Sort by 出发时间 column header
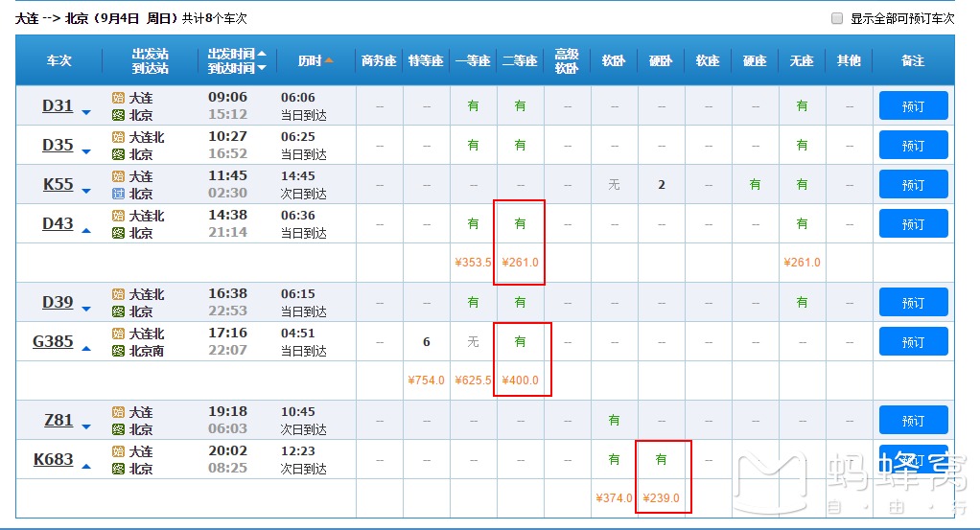 coord(237,54)
